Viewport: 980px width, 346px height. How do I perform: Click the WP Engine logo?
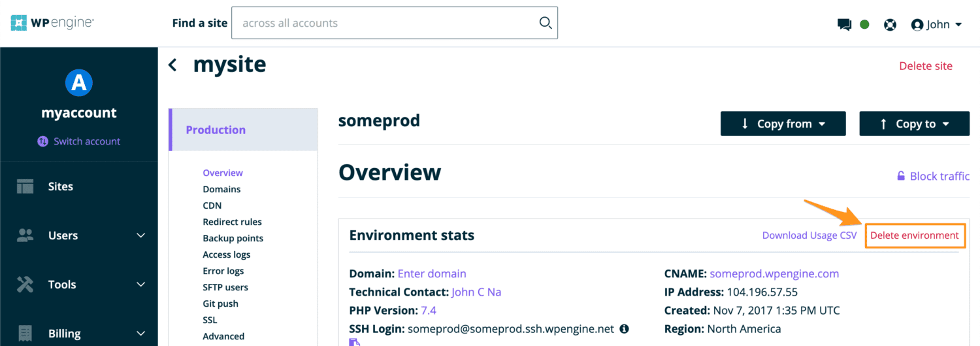point(52,23)
